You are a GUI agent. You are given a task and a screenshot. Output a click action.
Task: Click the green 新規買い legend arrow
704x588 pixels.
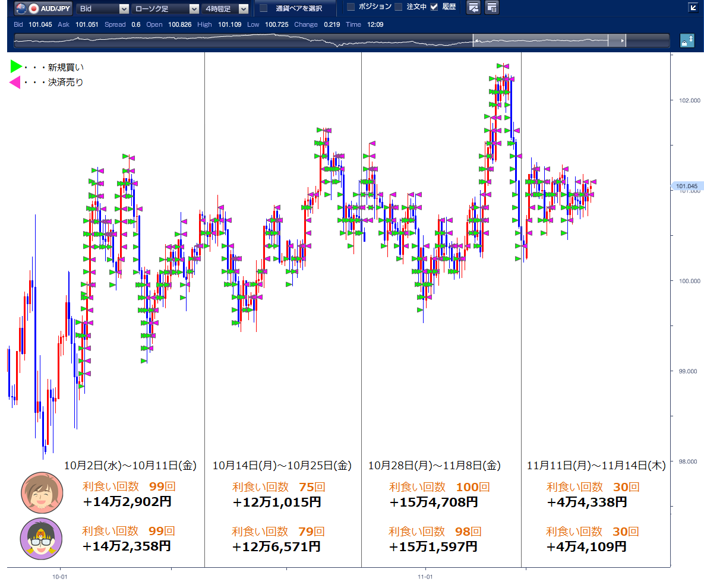pyautogui.click(x=15, y=67)
